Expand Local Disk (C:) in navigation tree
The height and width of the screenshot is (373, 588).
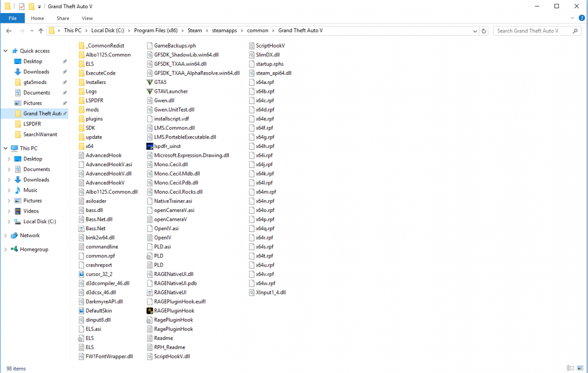tap(9, 221)
